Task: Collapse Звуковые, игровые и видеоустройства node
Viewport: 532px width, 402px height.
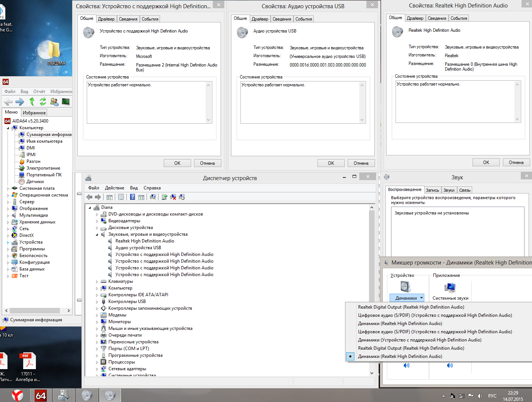Action: click(97, 235)
